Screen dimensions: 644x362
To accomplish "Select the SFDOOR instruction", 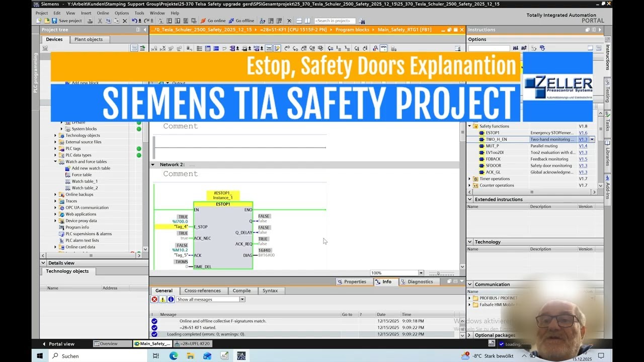I will (x=493, y=165).
